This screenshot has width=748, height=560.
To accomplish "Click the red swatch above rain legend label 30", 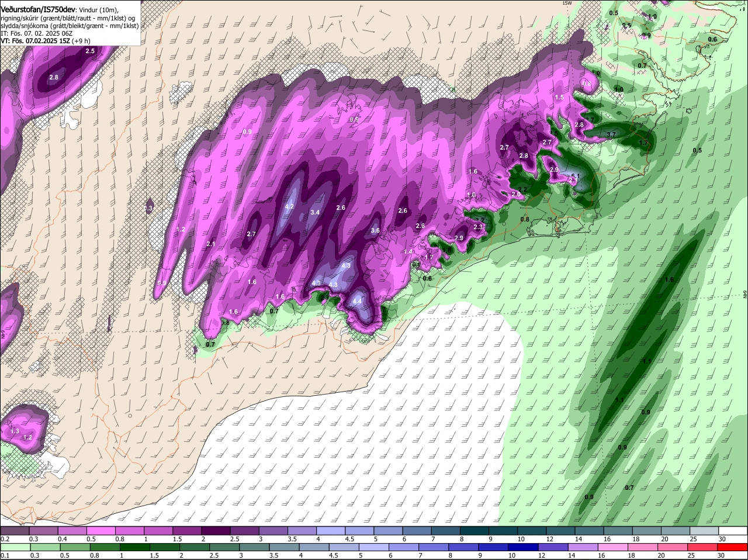I will tap(733, 547).
